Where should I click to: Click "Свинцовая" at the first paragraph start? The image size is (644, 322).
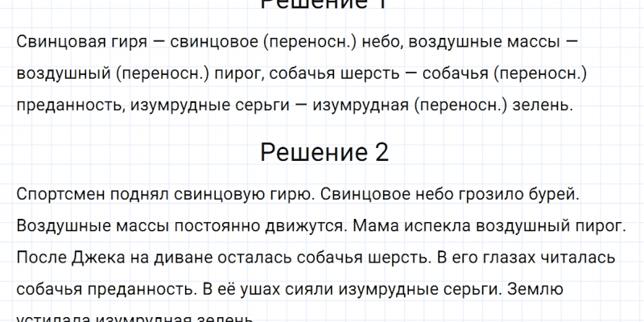click(52, 42)
